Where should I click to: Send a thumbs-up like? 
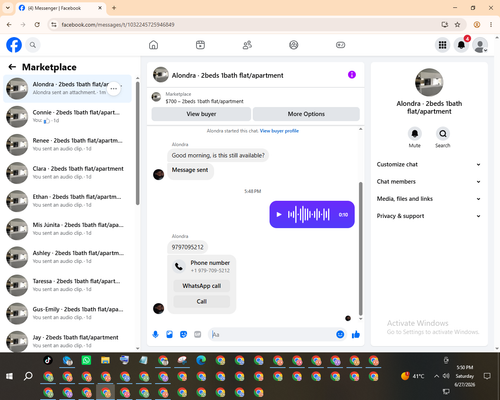[356, 334]
